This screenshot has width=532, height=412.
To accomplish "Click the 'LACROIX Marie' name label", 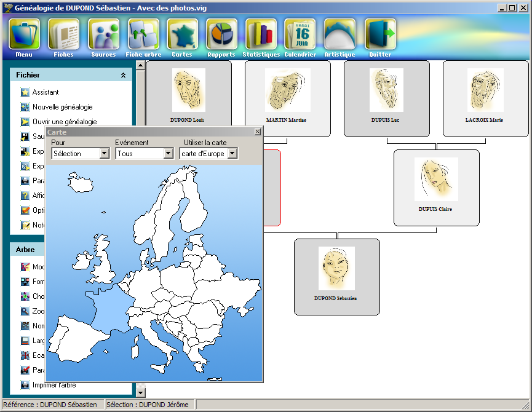I will tap(484, 120).
